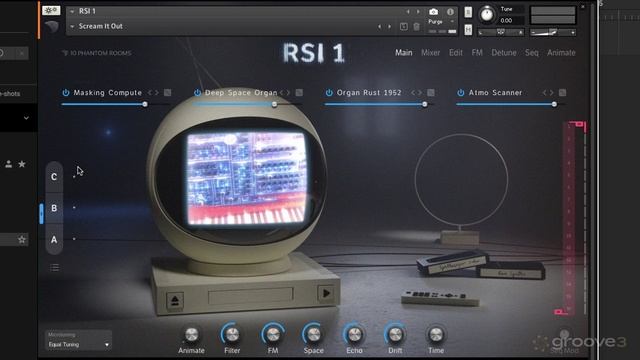Click the Tune knob in the header
Viewport: 640px width, 360px height.
point(487,15)
